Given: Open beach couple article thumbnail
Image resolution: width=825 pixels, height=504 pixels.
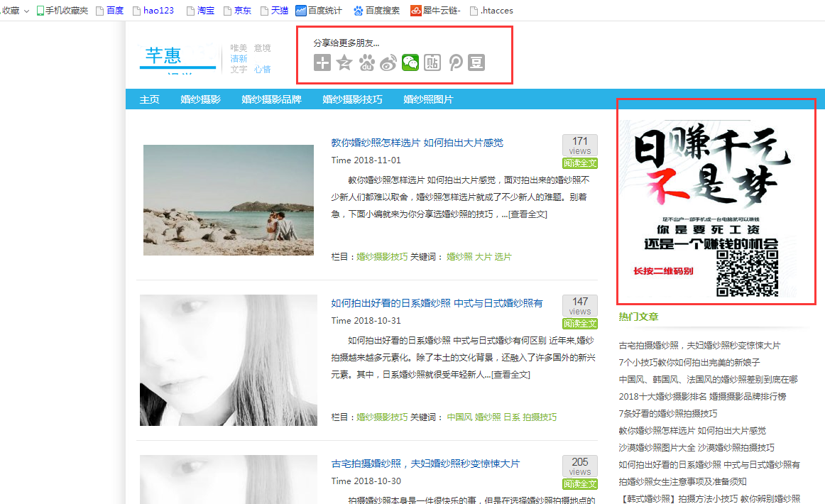Looking at the screenshot, I should (229, 200).
